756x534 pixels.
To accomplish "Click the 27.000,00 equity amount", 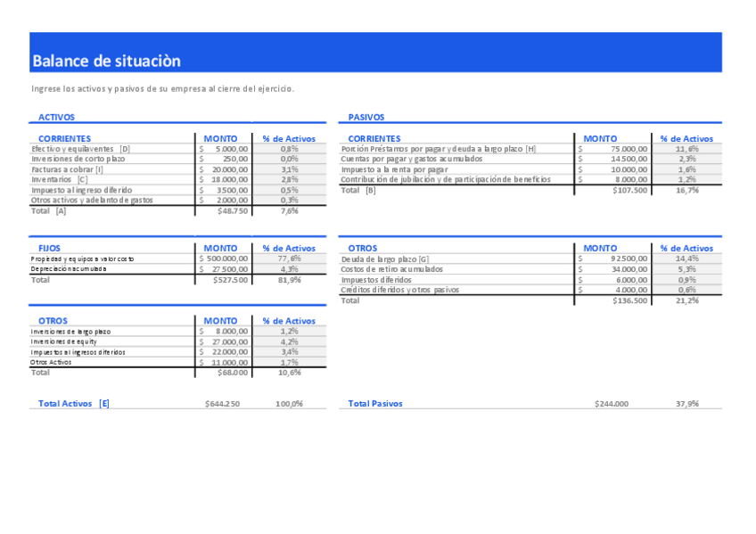I will [230, 342].
